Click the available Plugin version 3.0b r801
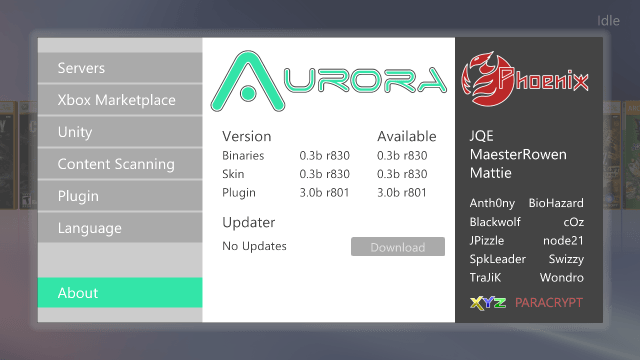 [402, 193]
